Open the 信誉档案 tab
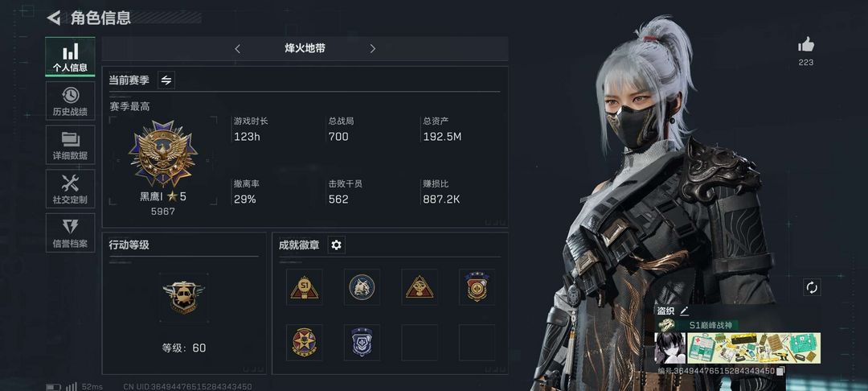Image resolution: width=868 pixels, height=391 pixels. [70, 233]
